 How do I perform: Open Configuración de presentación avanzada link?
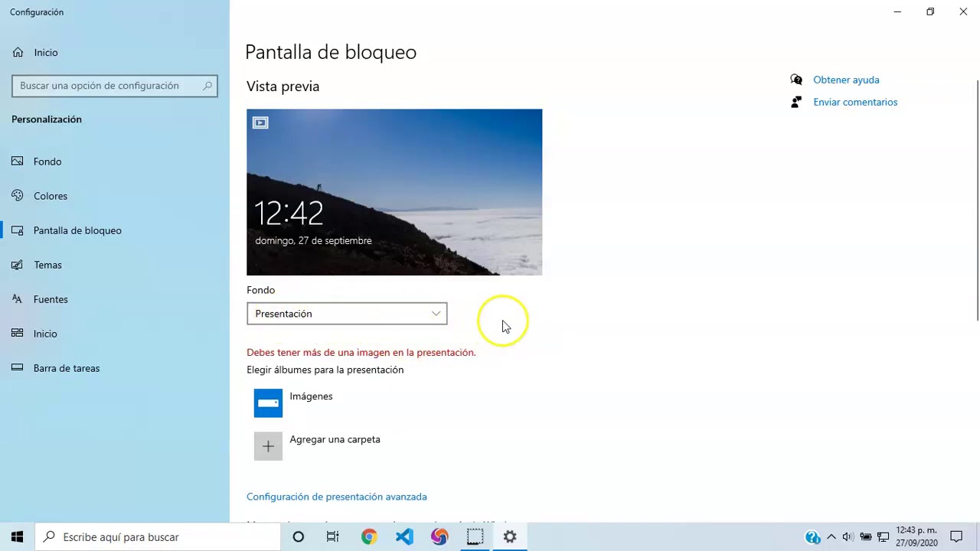click(x=337, y=497)
